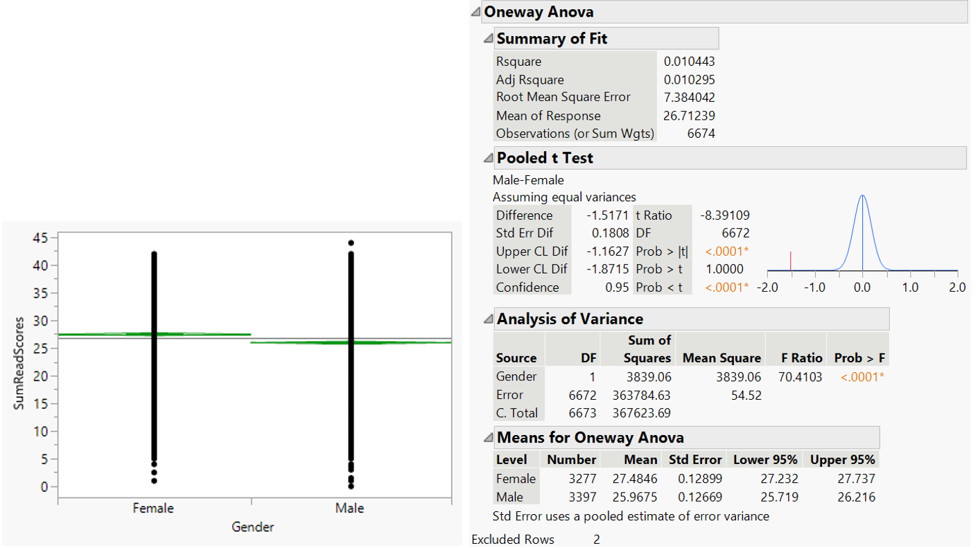Click the Source column header
This screenshot has width=980, height=548.
(516, 358)
